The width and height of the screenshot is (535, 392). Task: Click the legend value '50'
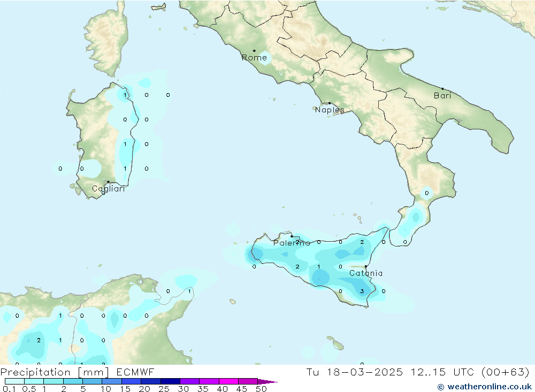261,389
